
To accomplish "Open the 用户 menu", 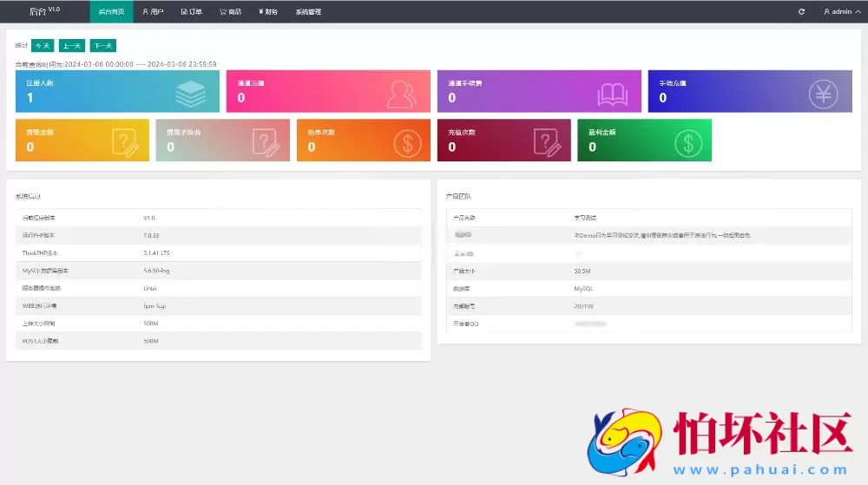I will coord(153,12).
